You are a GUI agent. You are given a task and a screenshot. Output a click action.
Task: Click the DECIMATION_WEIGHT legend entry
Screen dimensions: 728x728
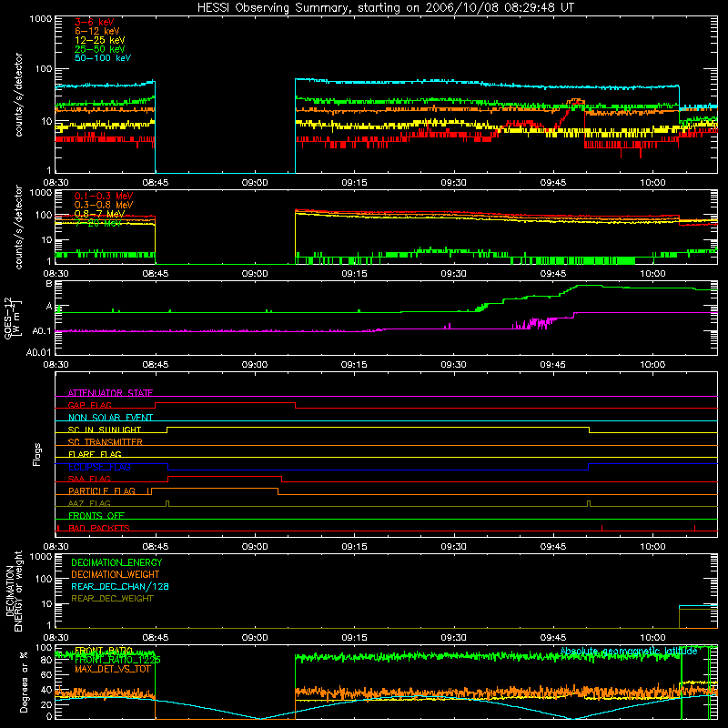coord(116,575)
